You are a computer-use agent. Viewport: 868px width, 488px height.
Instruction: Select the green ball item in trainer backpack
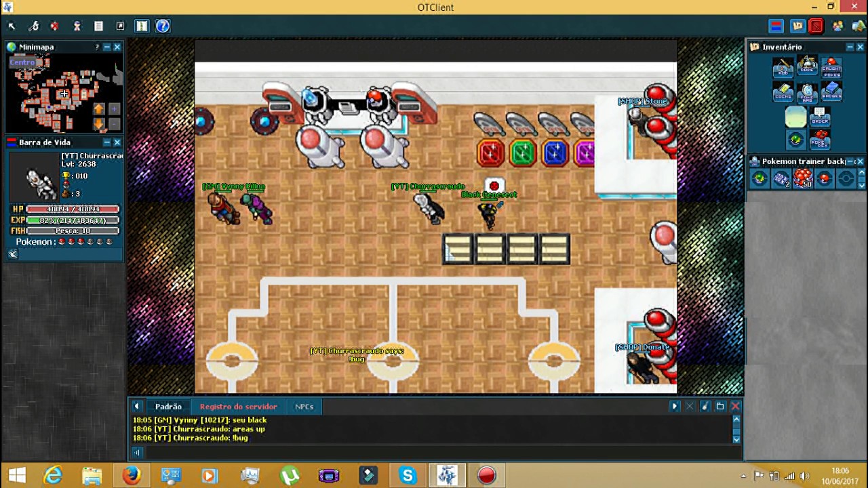coord(759,178)
